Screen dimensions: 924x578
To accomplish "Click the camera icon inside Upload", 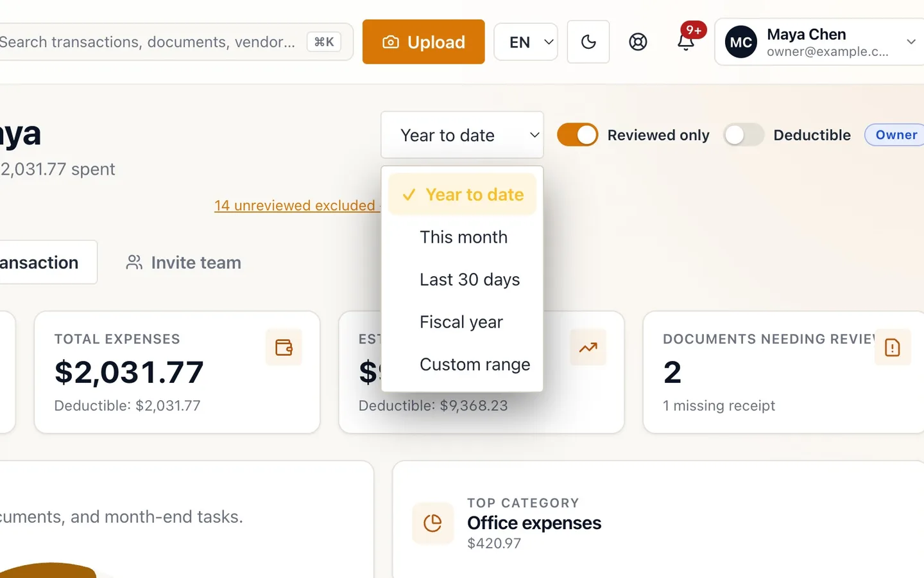I will tap(390, 42).
